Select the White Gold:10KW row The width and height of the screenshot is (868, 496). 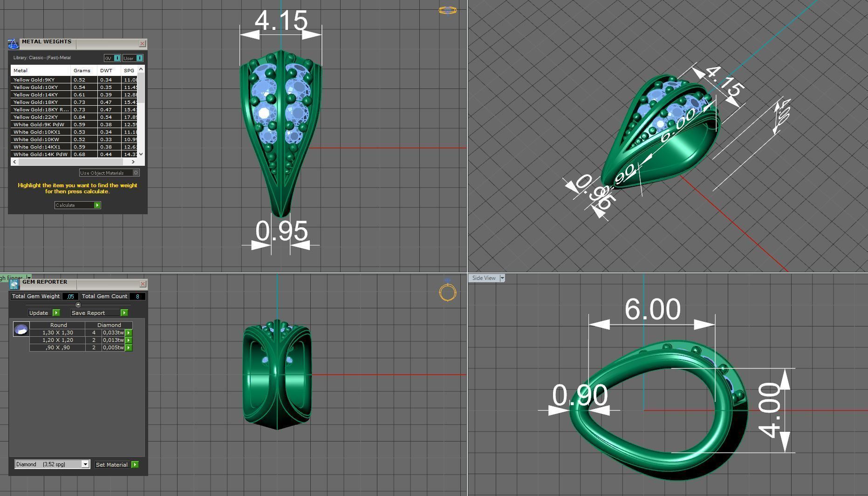coord(75,139)
